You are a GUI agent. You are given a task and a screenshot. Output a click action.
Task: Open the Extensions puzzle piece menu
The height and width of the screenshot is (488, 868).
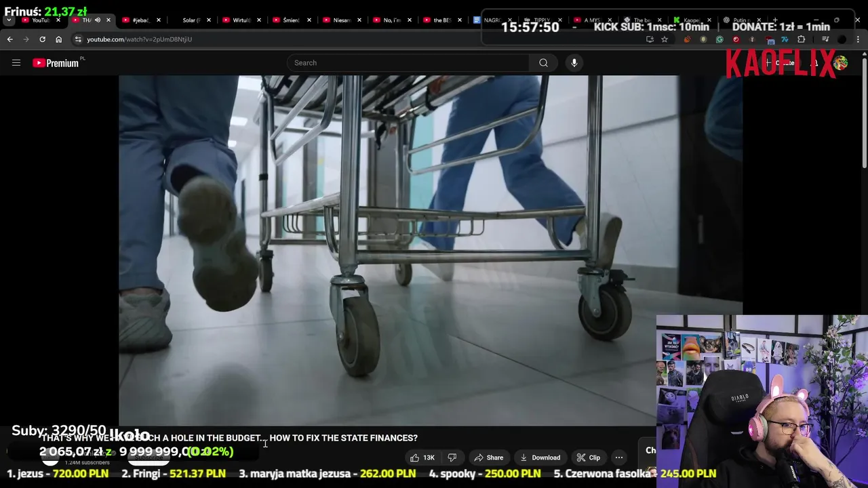801,39
